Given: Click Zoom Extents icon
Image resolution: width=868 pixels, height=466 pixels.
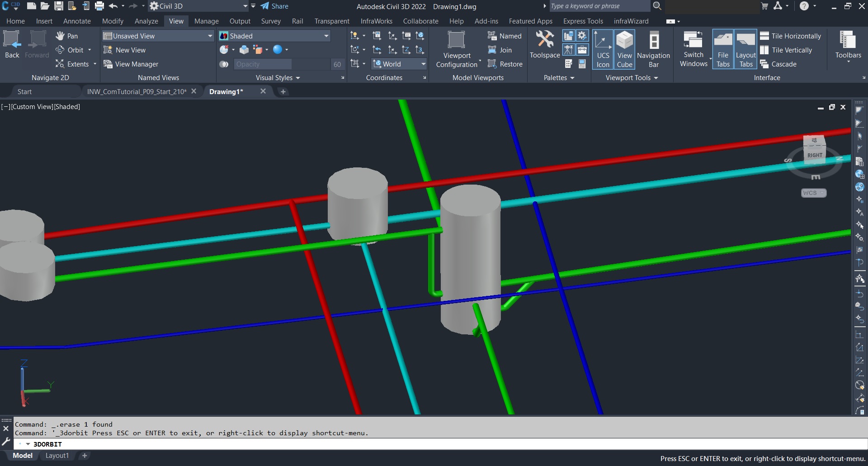Looking at the screenshot, I should (60, 64).
